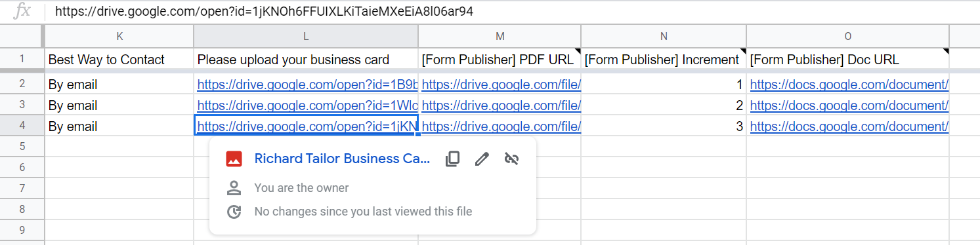Edit link with pencil icon
Image resolution: width=980 pixels, height=245 pixels.
click(x=482, y=159)
